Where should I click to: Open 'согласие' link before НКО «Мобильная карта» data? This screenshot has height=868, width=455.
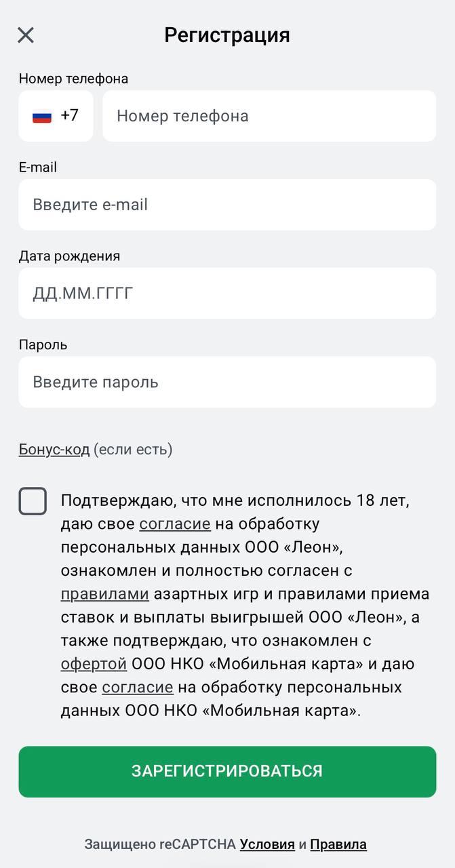point(138,687)
